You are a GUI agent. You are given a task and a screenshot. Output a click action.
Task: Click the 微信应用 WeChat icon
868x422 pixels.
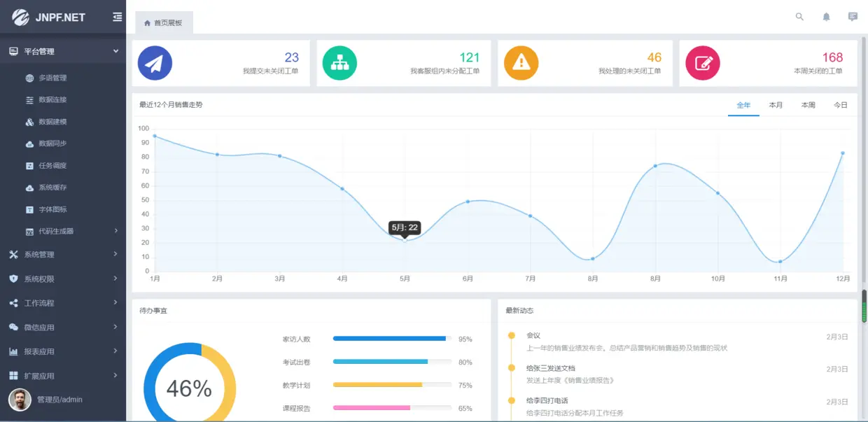tap(13, 328)
